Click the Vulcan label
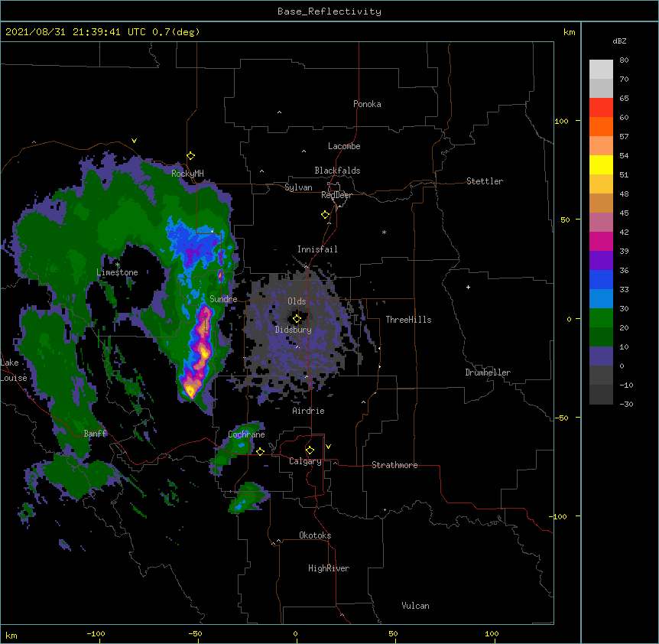 tap(415, 606)
